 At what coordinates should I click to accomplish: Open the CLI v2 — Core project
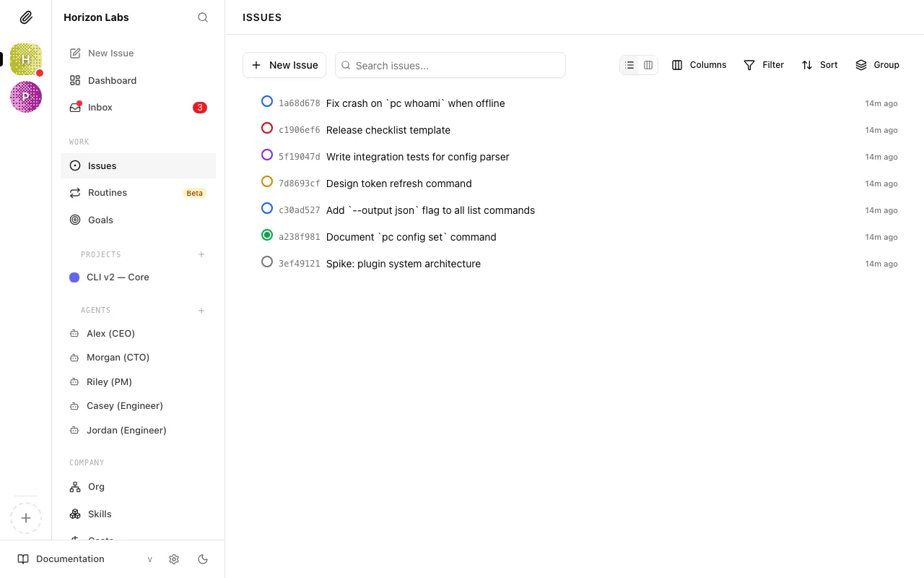138,277
